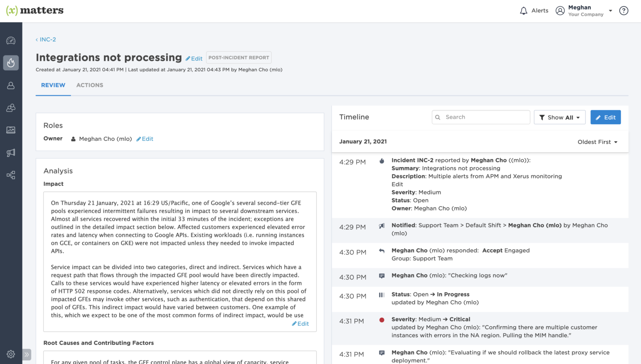Click the Alerts bell icon

[524, 11]
